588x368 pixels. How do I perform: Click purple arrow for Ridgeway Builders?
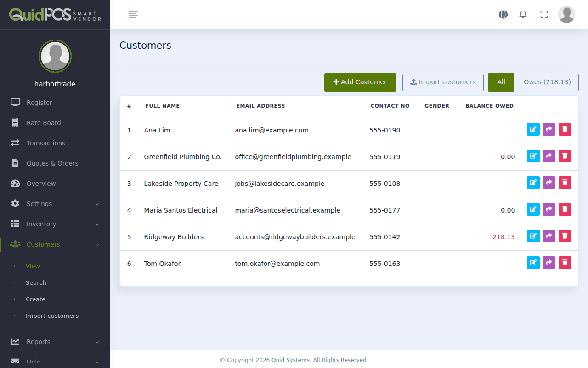click(x=549, y=236)
